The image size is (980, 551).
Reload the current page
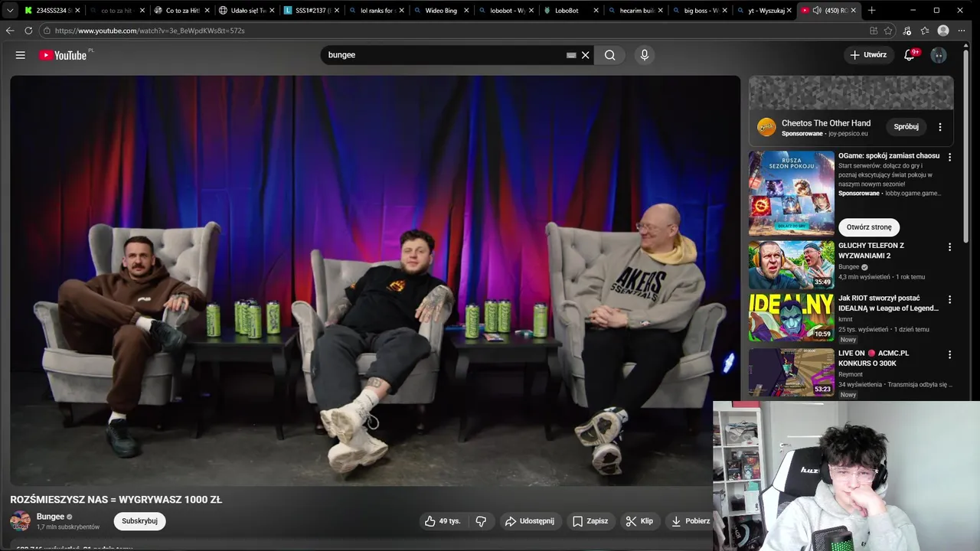28,31
